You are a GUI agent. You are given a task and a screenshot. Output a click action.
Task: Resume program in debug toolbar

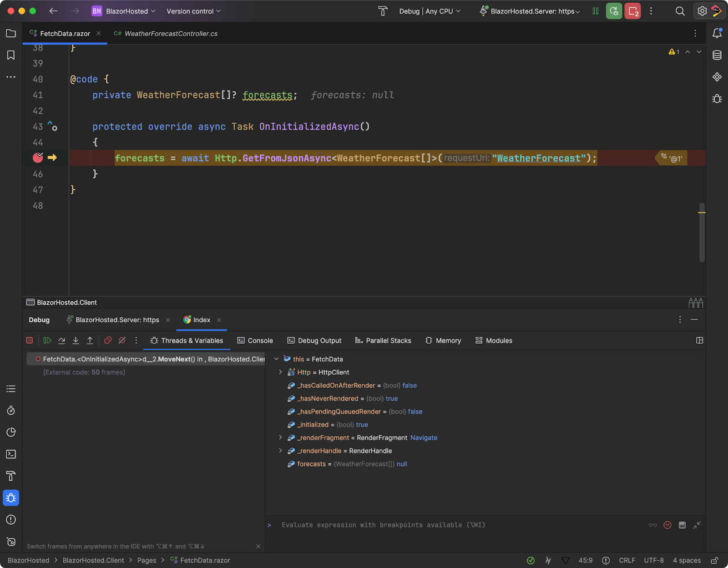tap(47, 340)
